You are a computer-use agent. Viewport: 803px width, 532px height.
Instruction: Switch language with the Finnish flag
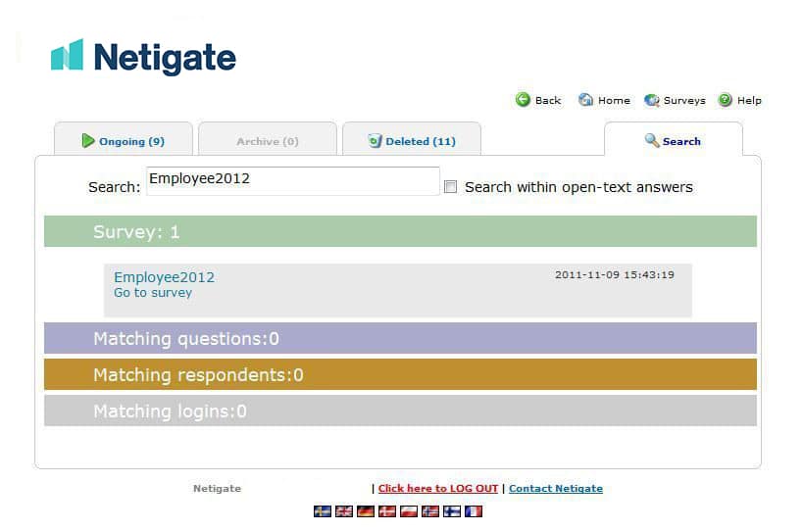tap(452, 511)
